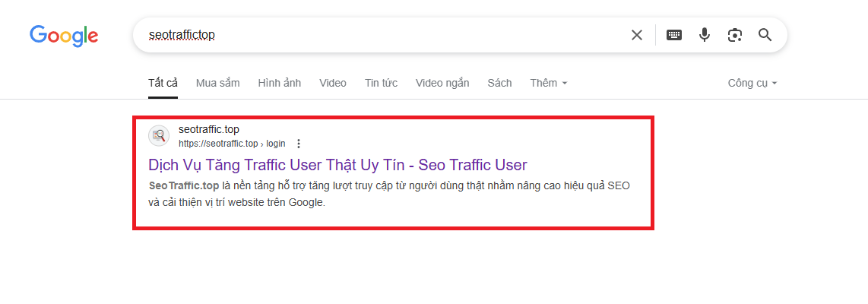Open the Công cụ tools dropdown
Screen dimensions: 868x304
tap(752, 83)
